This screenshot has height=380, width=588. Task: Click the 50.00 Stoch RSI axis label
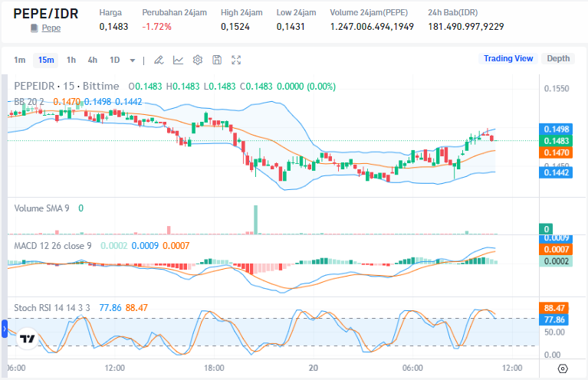pyautogui.click(x=554, y=332)
